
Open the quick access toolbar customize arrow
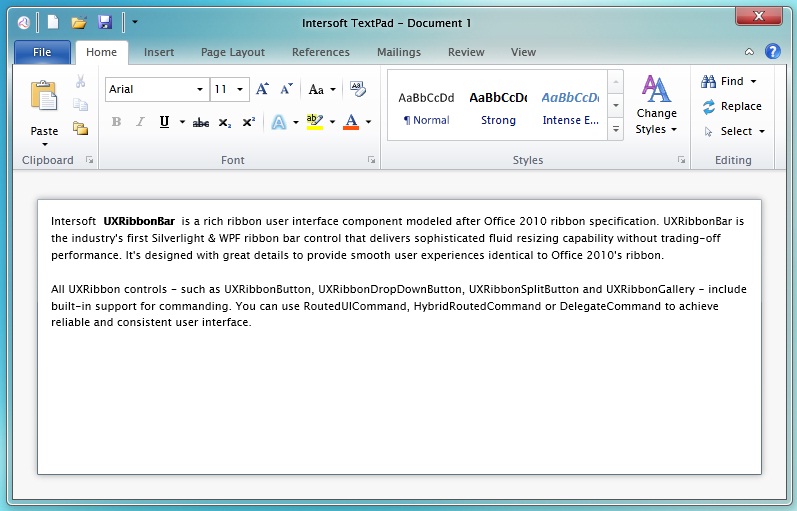[x=135, y=22]
